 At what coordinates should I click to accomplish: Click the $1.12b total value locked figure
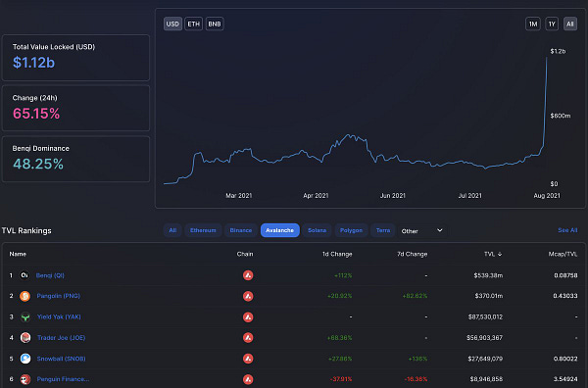33,63
